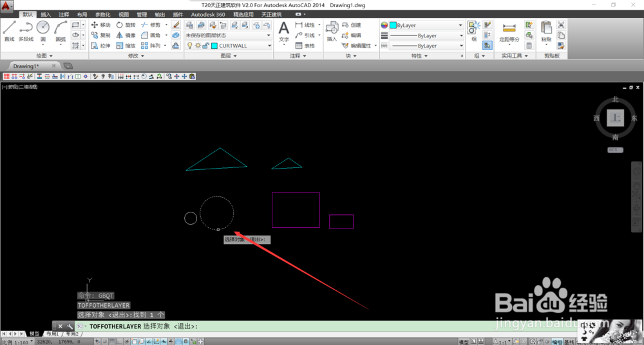Click the 缩放 scale tool
Screen dimensions: 644x345
click(126, 46)
